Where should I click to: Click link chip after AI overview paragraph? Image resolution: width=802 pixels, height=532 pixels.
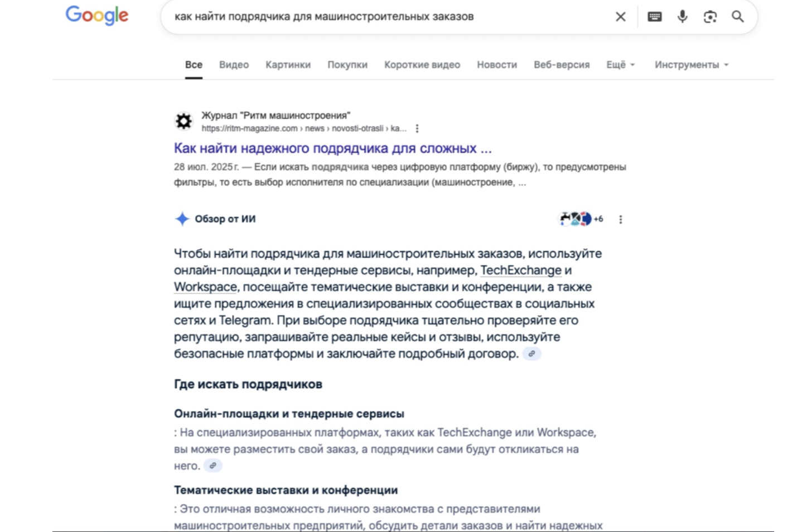532,354
